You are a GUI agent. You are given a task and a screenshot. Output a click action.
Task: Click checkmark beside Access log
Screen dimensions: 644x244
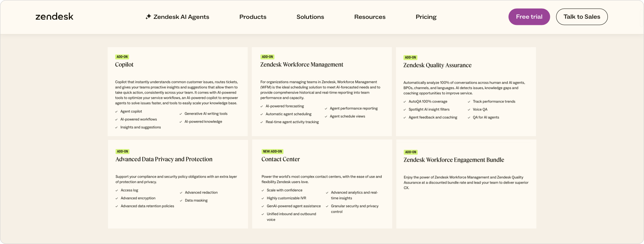(117, 190)
